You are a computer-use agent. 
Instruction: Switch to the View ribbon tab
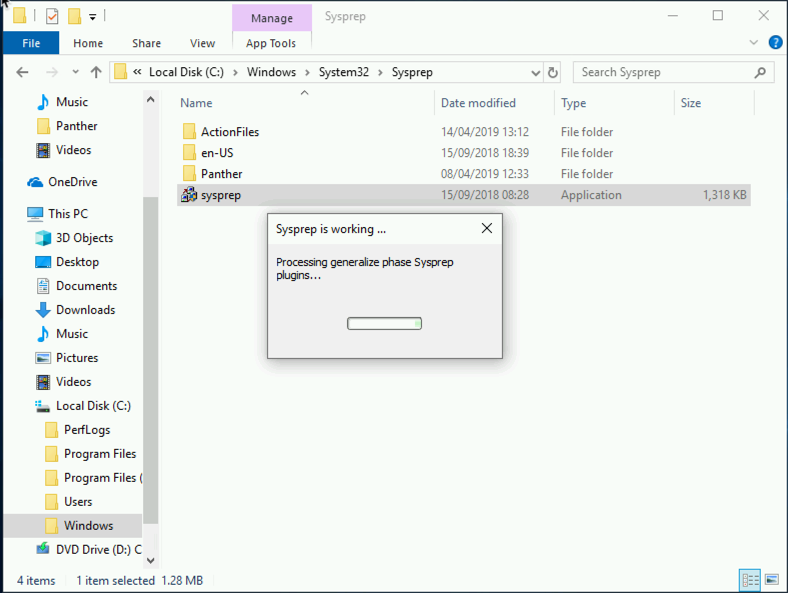pyautogui.click(x=202, y=43)
